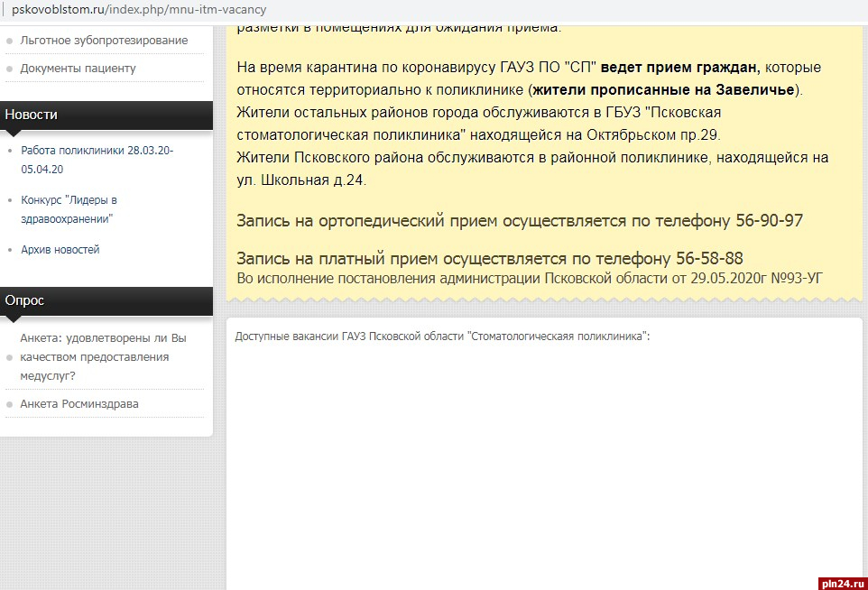Click the Новости section header
This screenshot has height=590, width=868.
[x=32, y=115]
